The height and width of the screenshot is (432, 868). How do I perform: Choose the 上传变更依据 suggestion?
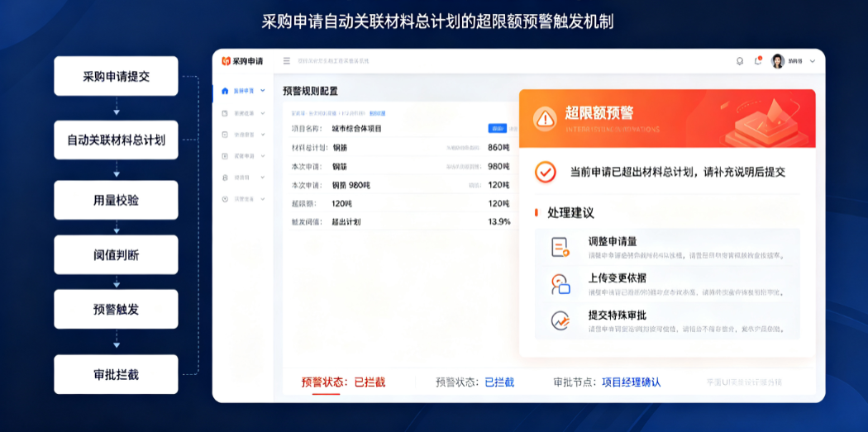pos(667,284)
